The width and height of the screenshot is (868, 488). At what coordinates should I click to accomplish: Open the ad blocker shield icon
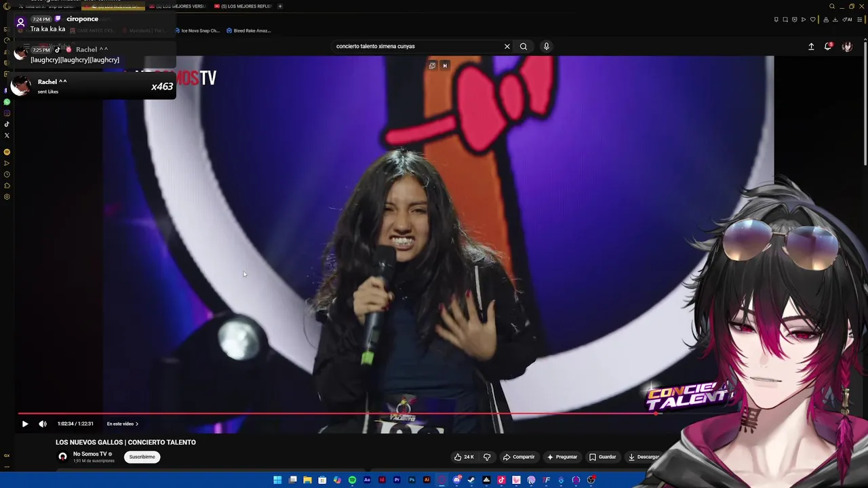795,20
